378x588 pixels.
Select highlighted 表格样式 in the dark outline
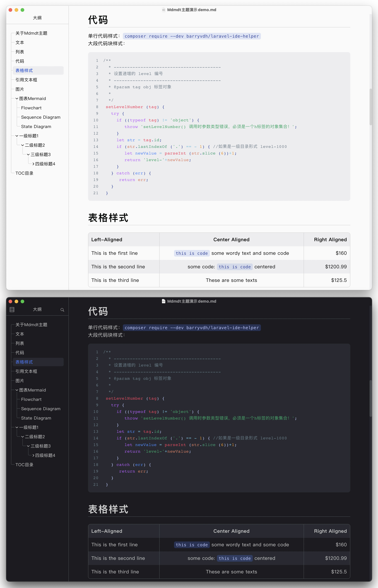(x=38, y=362)
